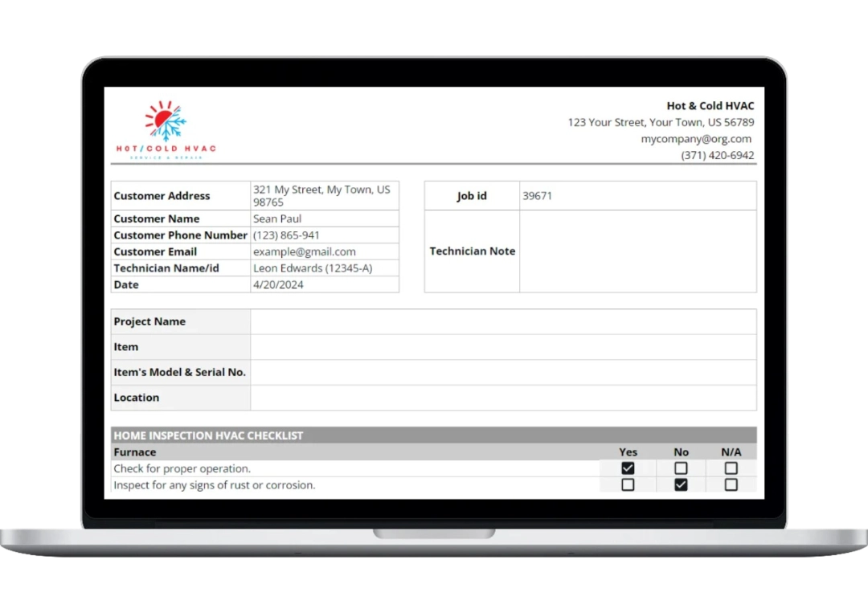Click the Item's Model & Serial No. field
The height and width of the screenshot is (613, 868).
point(503,372)
